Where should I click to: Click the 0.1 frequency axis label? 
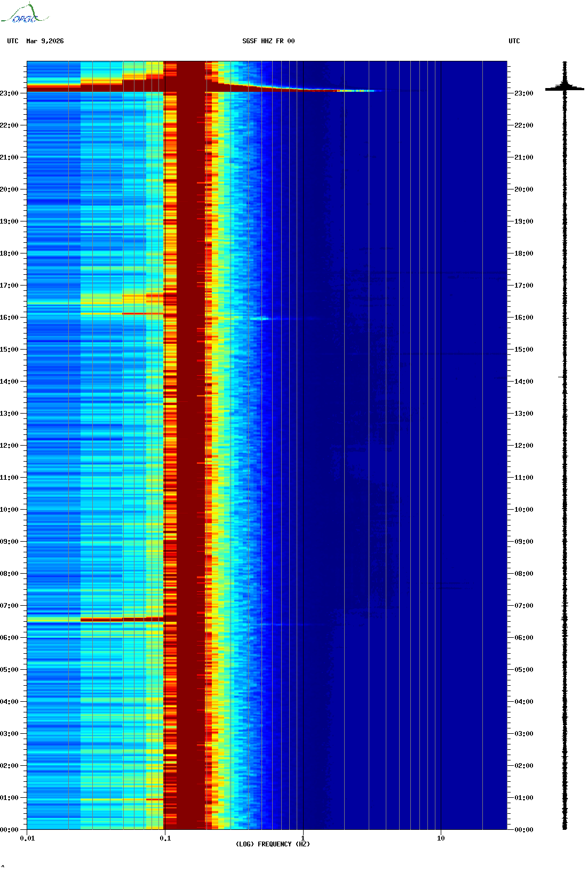[x=165, y=838]
